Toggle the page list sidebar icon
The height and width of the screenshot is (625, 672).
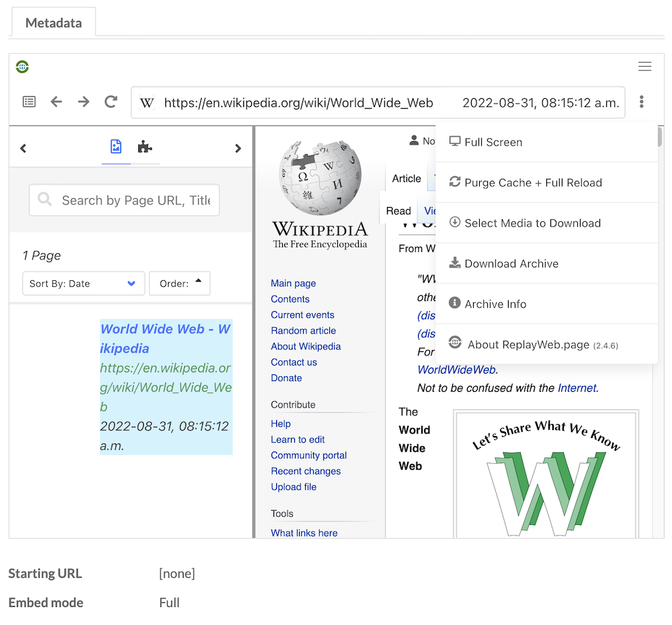29,101
